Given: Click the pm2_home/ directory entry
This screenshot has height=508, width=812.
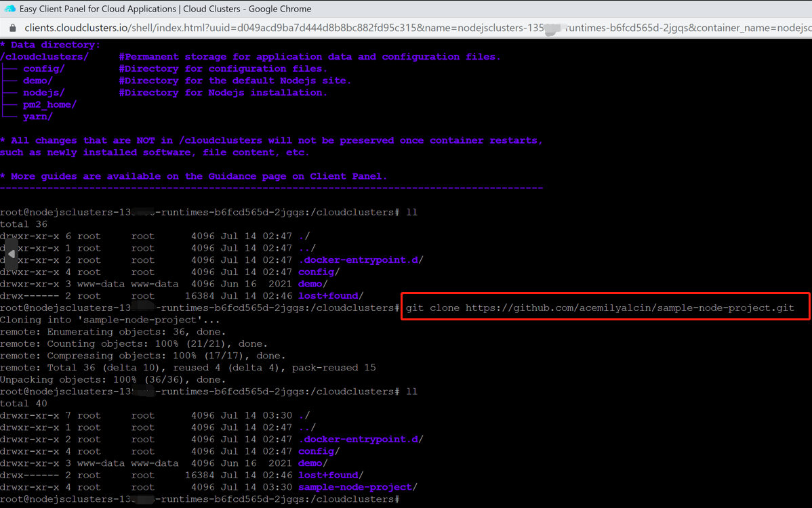Looking at the screenshot, I should click(x=51, y=104).
